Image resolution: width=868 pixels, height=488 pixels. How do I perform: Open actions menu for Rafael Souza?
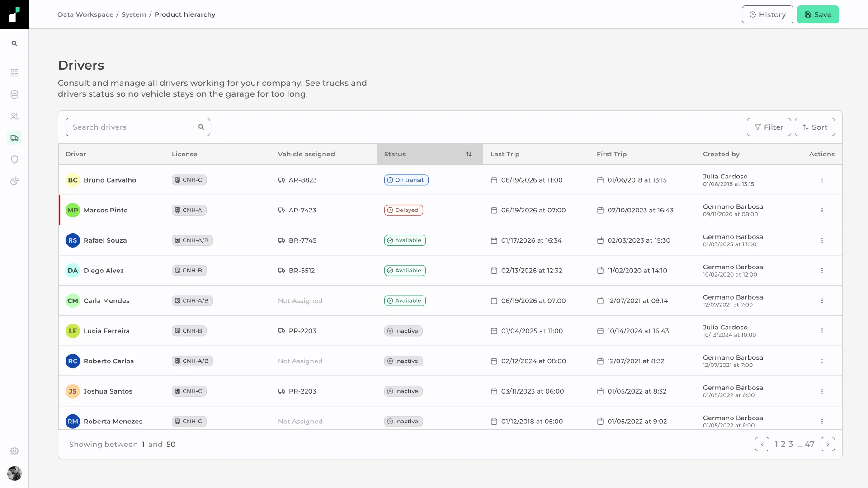tap(822, 240)
